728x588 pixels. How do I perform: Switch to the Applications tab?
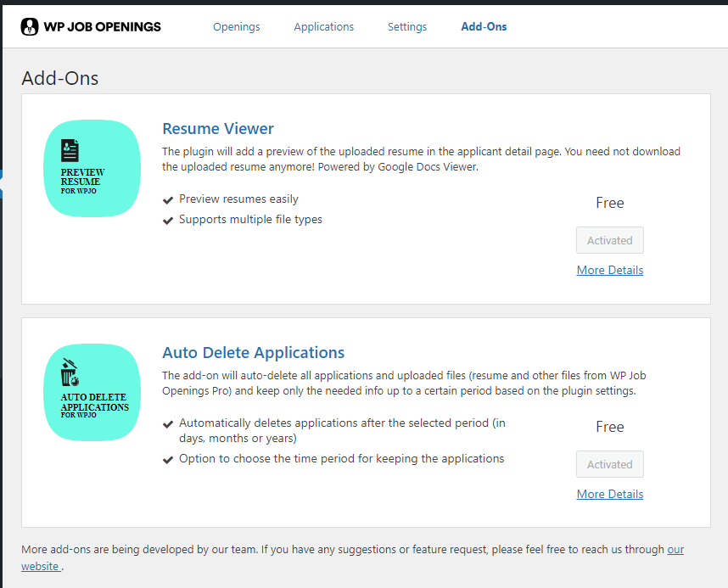(323, 27)
